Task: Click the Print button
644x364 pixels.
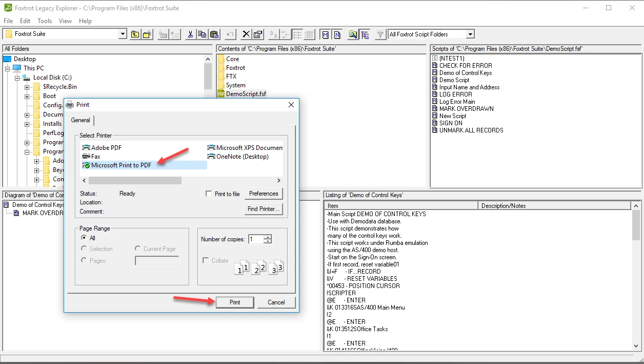Action: pyautogui.click(x=235, y=302)
